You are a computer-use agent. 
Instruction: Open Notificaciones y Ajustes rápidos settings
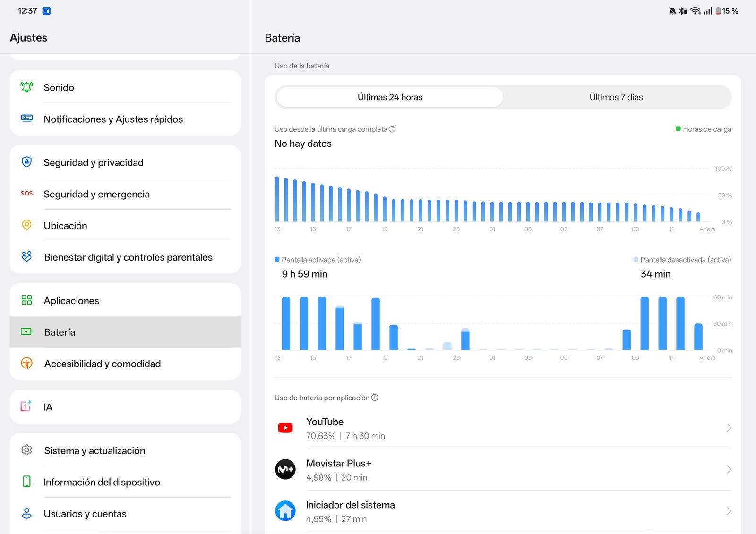[x=113, y=119]
